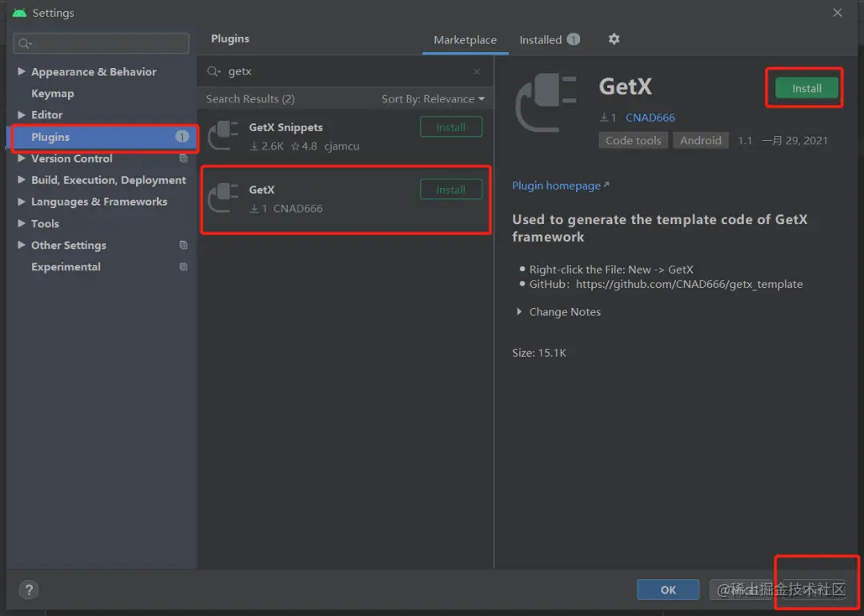Open the Plugin homepage link
Viewport: 864px width, 616px height.
[560, 186]
